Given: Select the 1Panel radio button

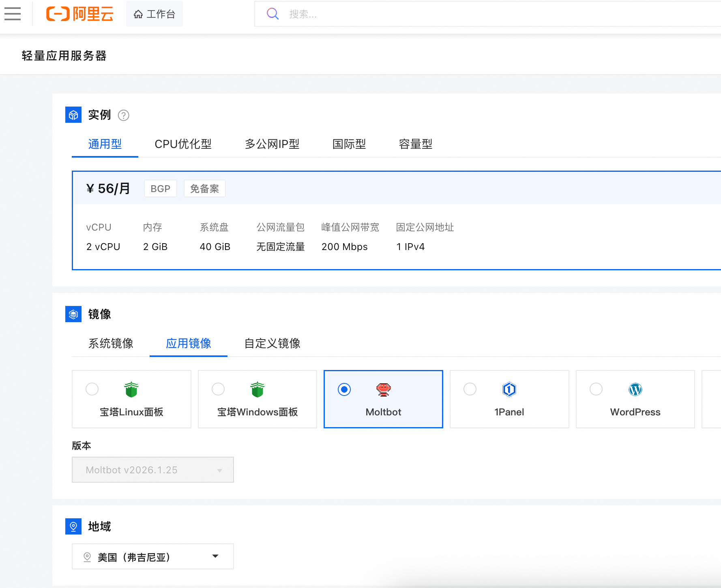Looking at the screenshot, I should 470,389.
